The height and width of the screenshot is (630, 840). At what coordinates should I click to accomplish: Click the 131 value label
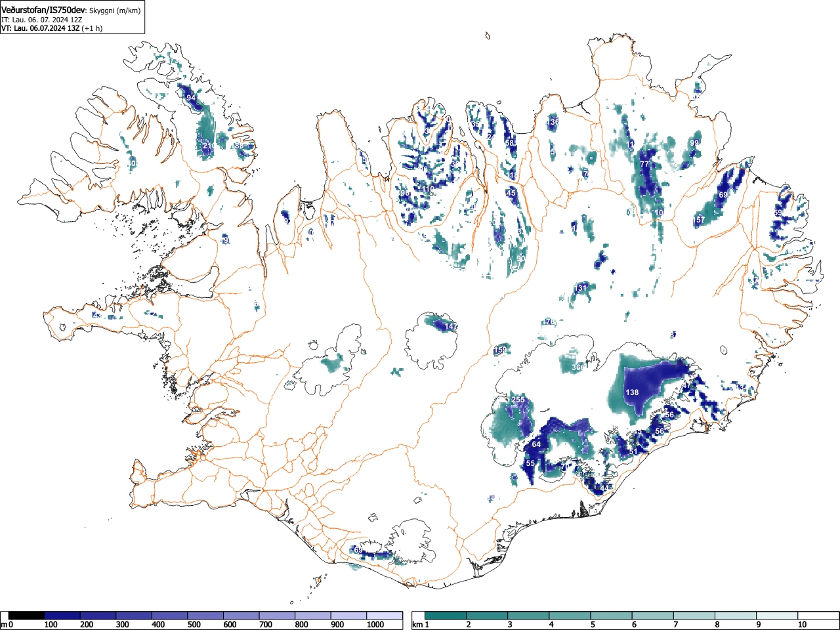coord(581,288)
